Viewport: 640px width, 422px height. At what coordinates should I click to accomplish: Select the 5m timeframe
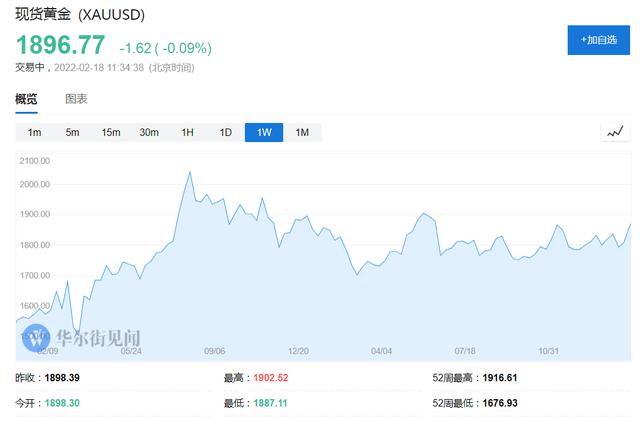tap(72, 133)
